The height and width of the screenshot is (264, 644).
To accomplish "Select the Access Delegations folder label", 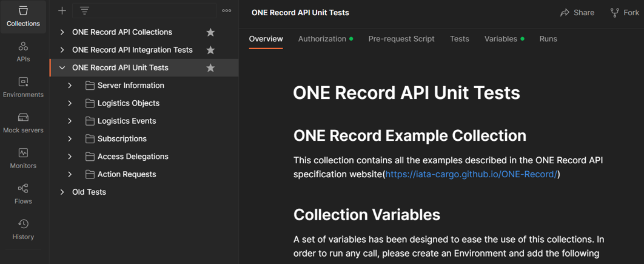I will tap(133, 156).
